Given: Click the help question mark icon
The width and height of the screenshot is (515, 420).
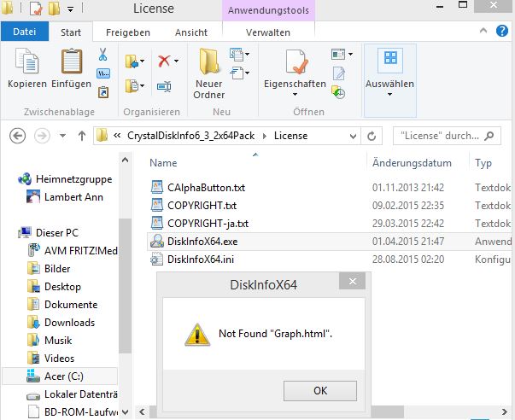Looking at the screenshot, I should (502, 31).
